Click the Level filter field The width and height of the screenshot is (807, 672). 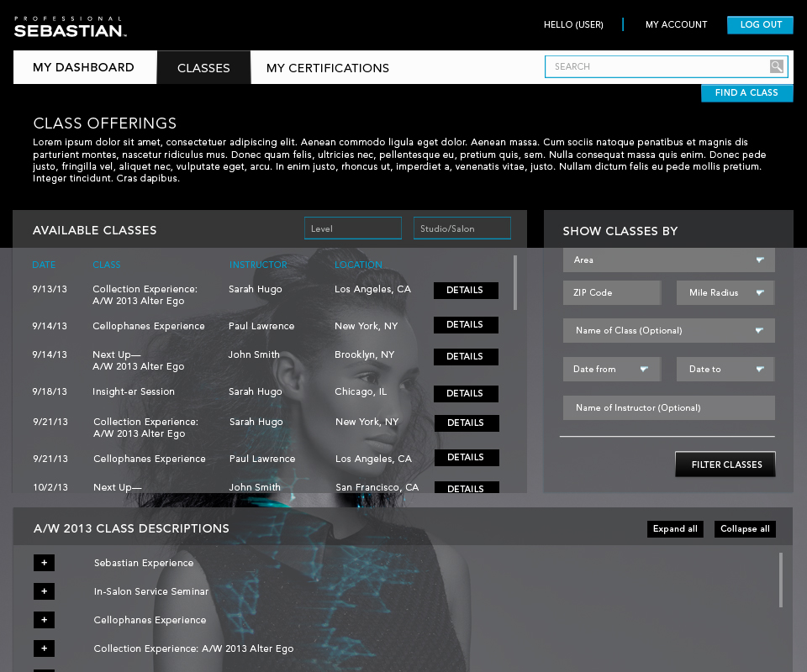353,228
